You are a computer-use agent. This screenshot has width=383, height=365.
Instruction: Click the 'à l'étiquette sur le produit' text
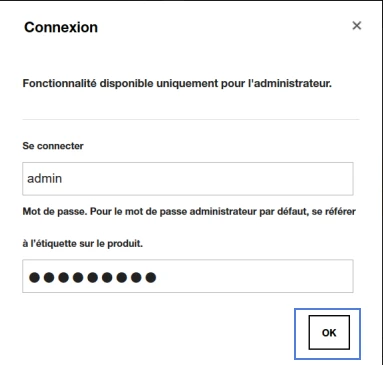click(x=83, y=244)
